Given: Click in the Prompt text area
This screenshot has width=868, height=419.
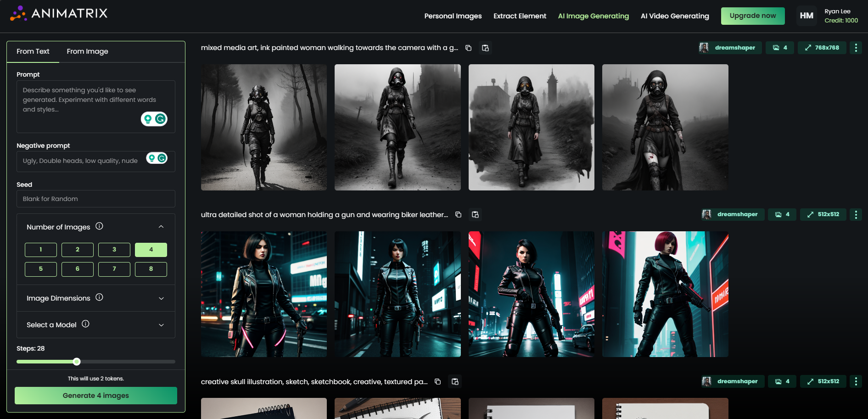Looking at the screenshot, I should pos(96,107).
